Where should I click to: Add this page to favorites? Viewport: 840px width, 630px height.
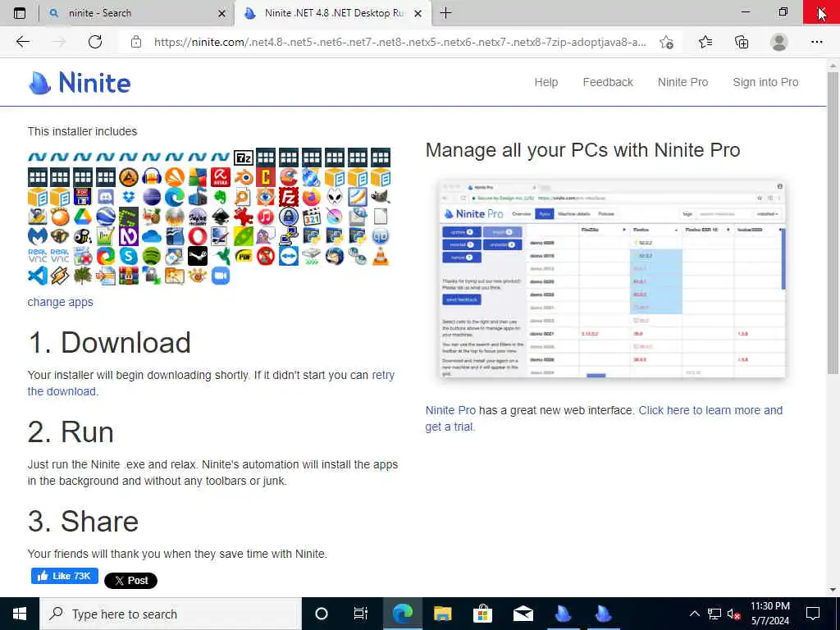666,42
